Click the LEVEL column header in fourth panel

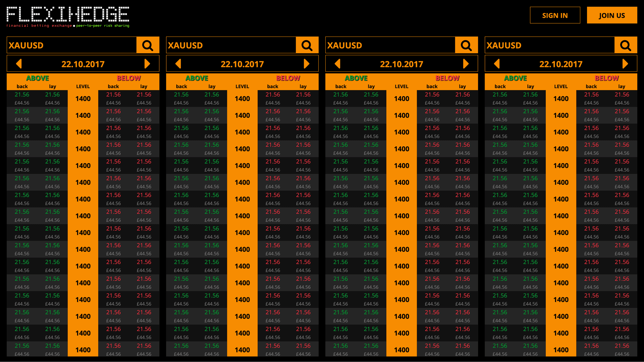click(x=561, y=86)
